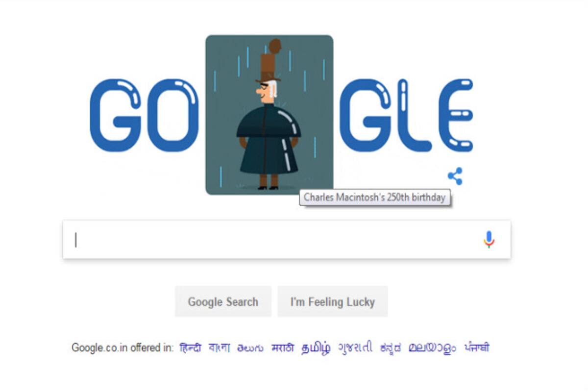Click the I'm Feeling Lucky button
588x392 pixels.
[x=333, y=302]
